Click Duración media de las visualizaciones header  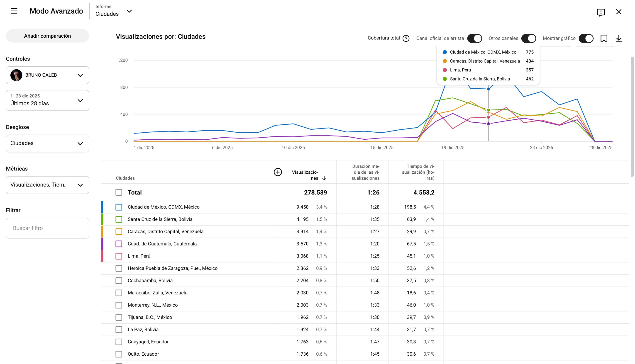365,172
